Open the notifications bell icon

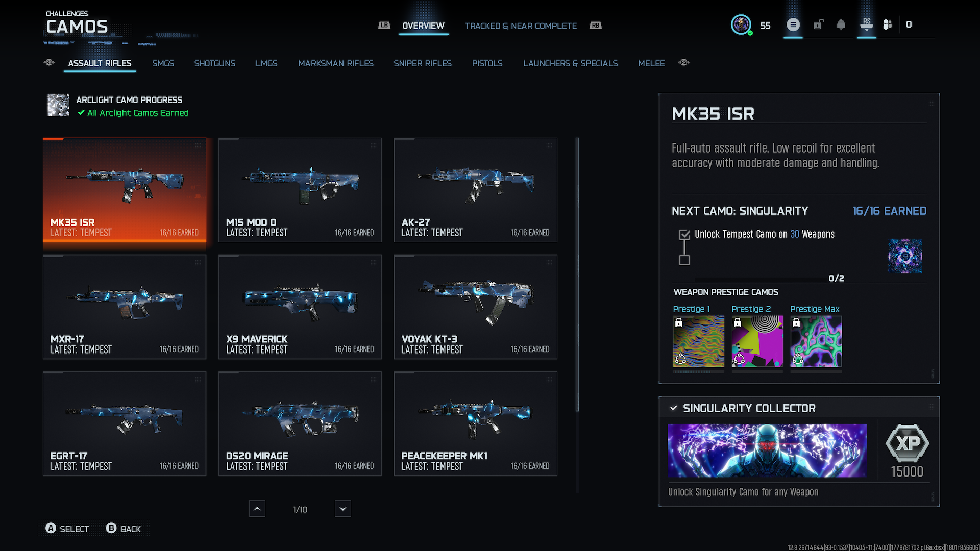841,24
